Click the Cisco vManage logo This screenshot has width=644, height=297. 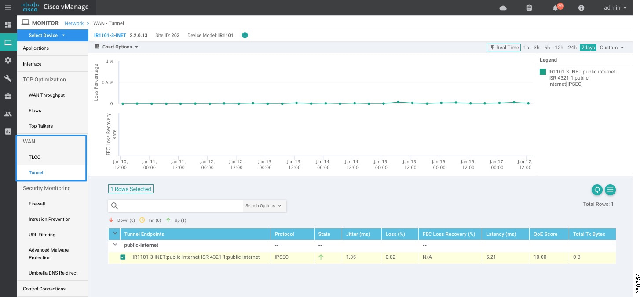tap(55, 7)
